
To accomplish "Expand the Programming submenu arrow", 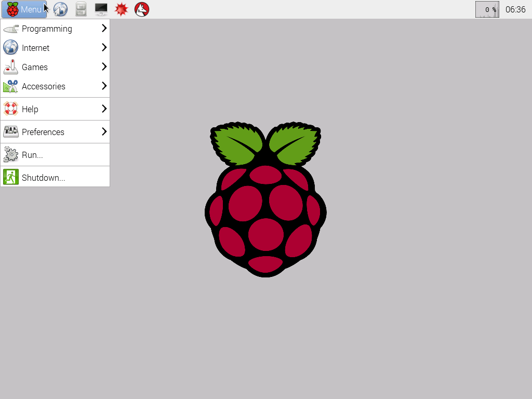I will [x=104, y=28].
